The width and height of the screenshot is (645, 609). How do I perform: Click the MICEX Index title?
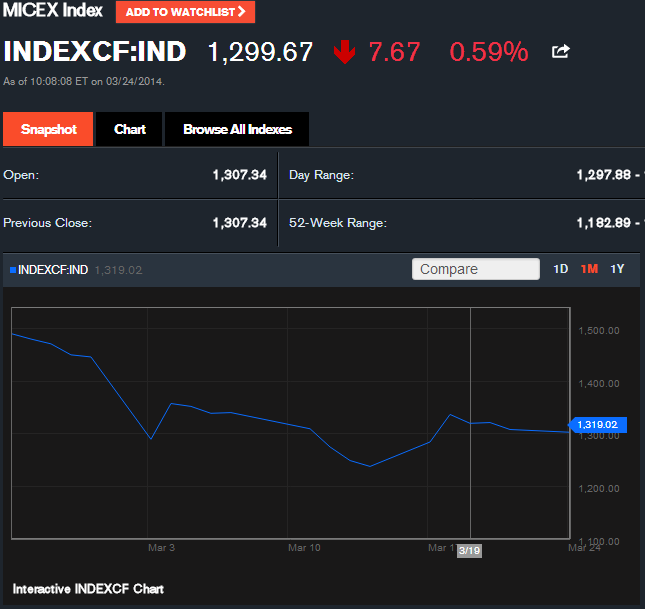(x=53, y=11)
